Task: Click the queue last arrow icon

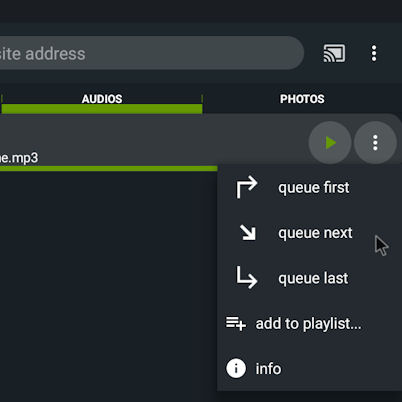Action: [x=247, y=277]
